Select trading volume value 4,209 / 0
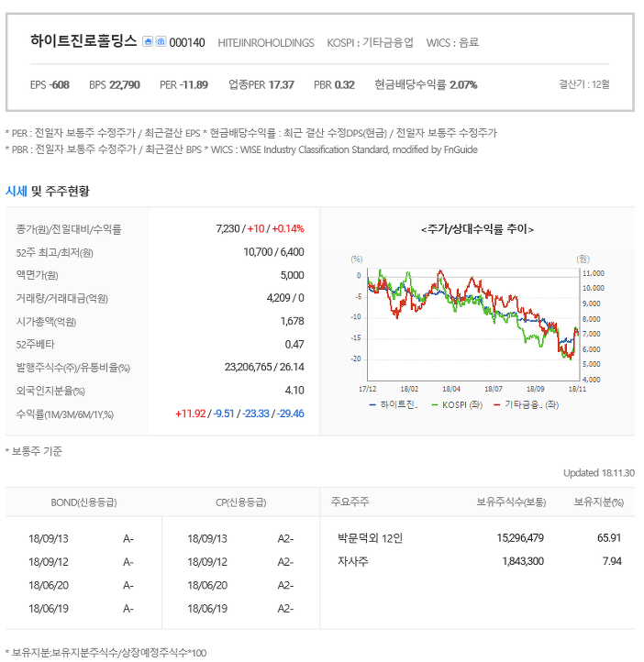The image size is (644, 662). pos(285,298)
